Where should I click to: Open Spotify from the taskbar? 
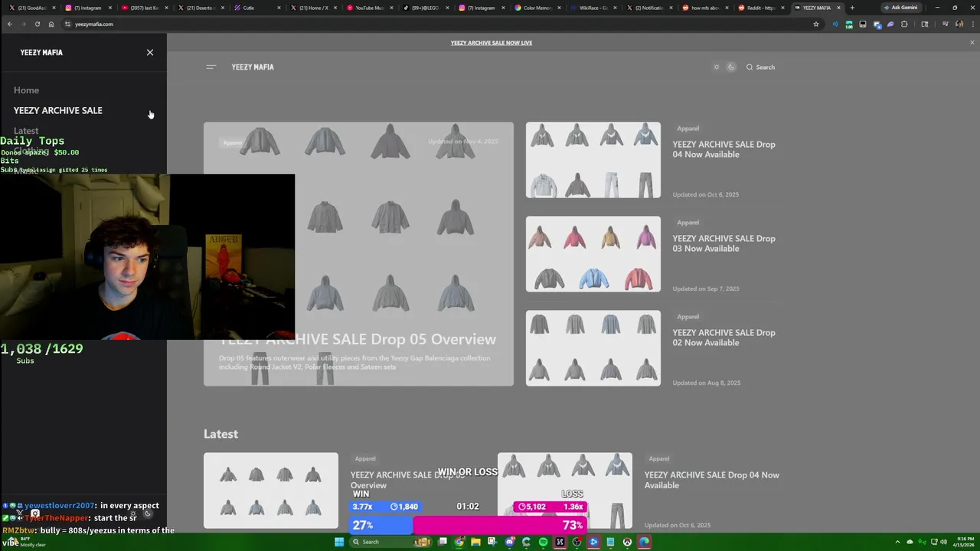pos(543,542)
